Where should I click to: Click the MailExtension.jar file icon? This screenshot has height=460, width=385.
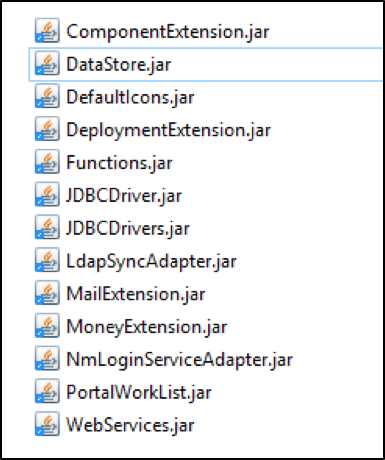(x=47, y=293)
